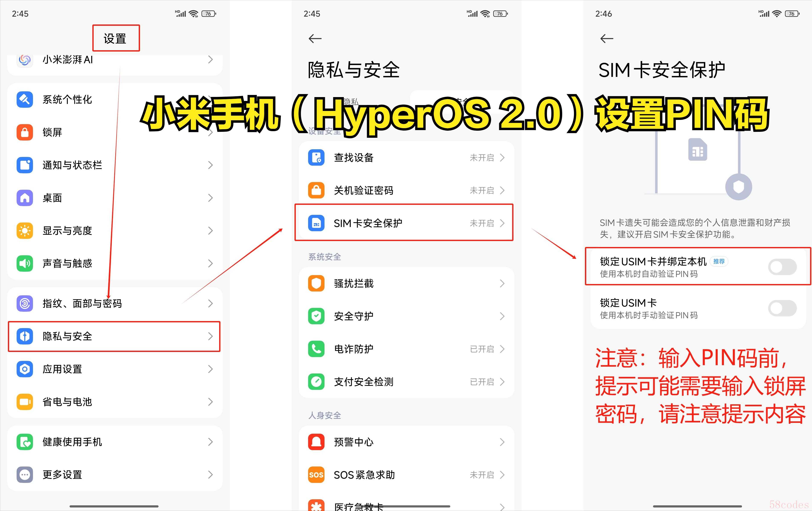Open the 小米澎湃 AI icon entry

point(25,60)
